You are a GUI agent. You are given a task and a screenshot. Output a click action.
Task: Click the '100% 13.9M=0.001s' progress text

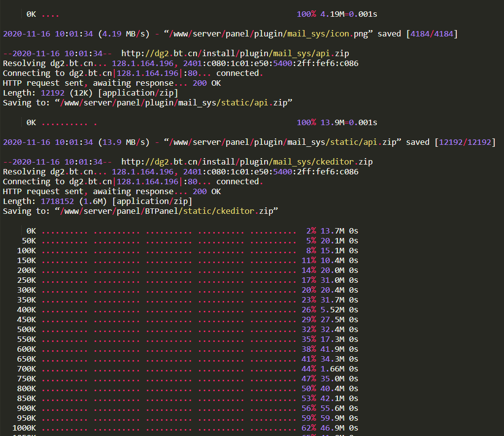tap(337, 123)
